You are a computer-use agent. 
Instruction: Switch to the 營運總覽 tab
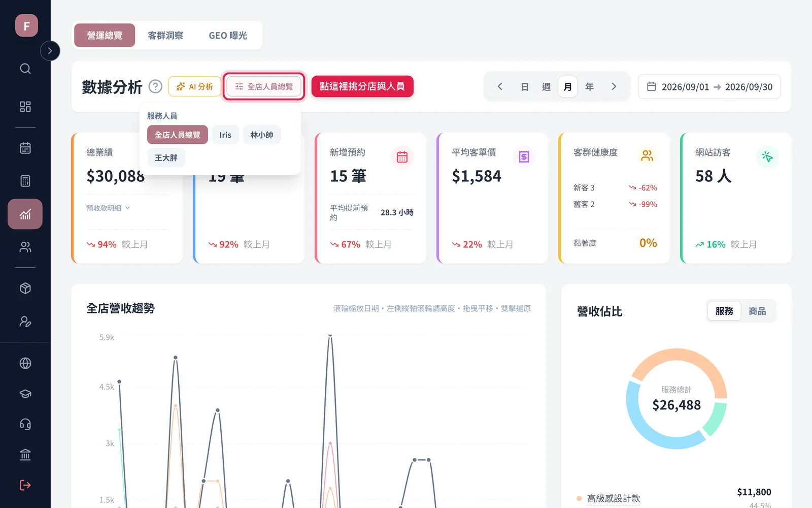click(x=105, y=36)
